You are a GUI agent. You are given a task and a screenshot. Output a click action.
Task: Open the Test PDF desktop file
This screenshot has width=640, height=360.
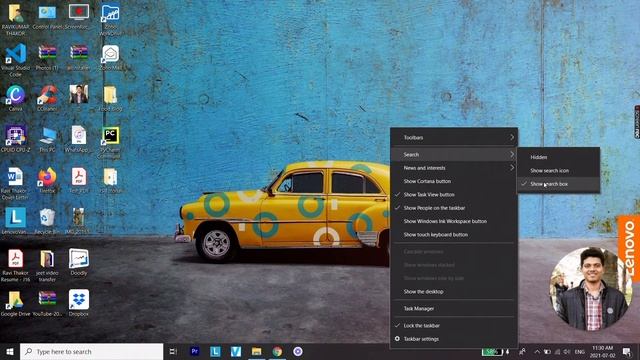78,180
